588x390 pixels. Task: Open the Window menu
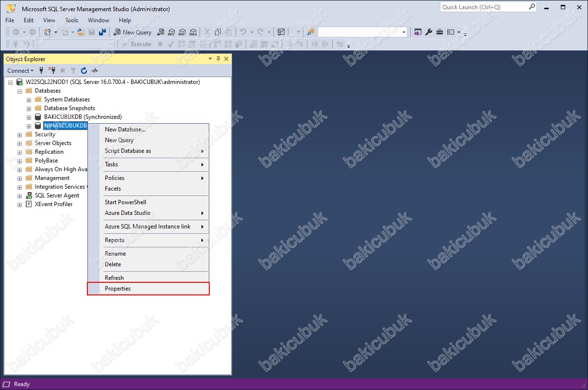tap(99, 20)
